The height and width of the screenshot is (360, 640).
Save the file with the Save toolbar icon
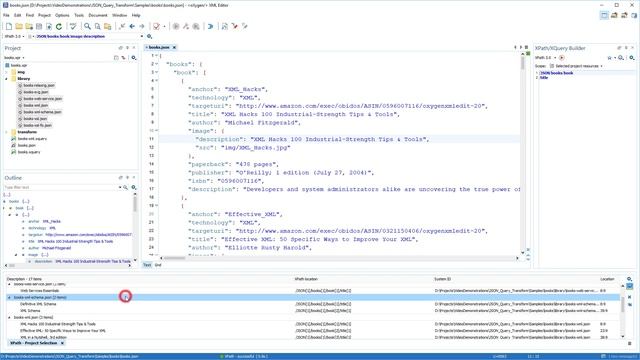pos(39,26)
